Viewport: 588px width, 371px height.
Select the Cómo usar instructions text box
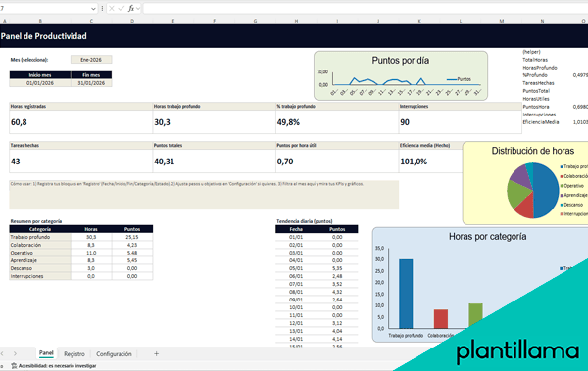204,195
